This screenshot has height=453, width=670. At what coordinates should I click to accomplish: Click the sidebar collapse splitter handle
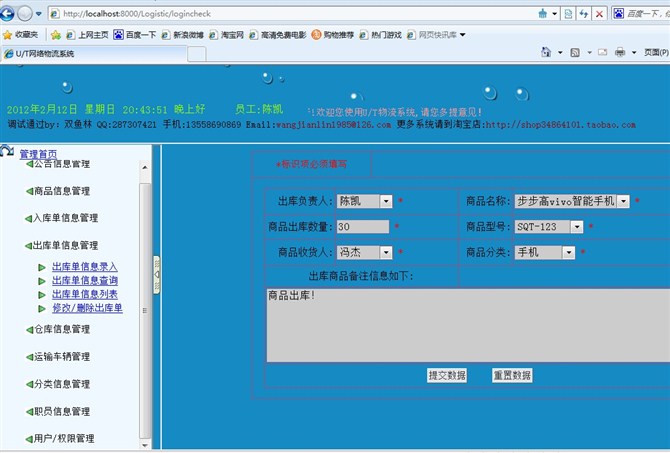point(157,275)
